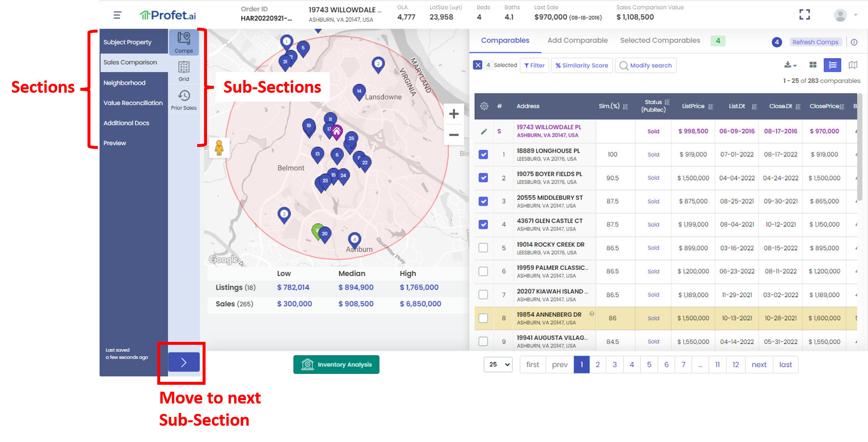This screenshot has height=442, width=868.
Task: Open the Neighborhood section
Action: (124, 83)
